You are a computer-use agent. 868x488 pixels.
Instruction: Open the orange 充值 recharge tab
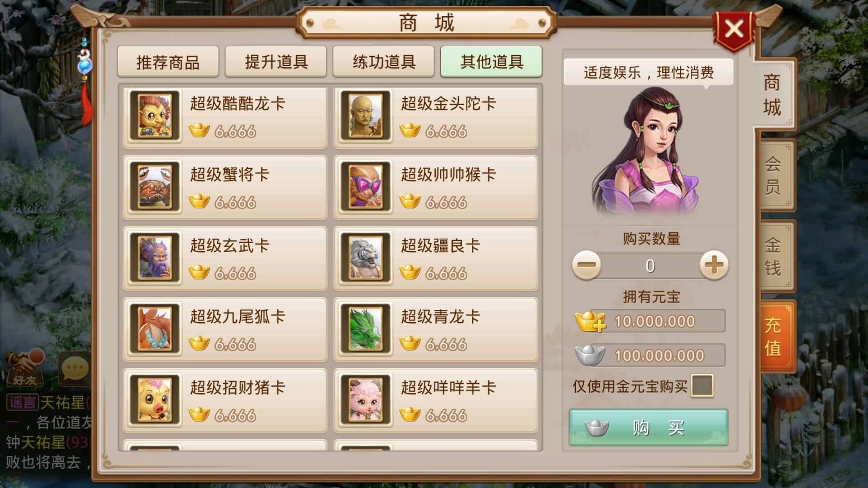[x=774, y=337]
